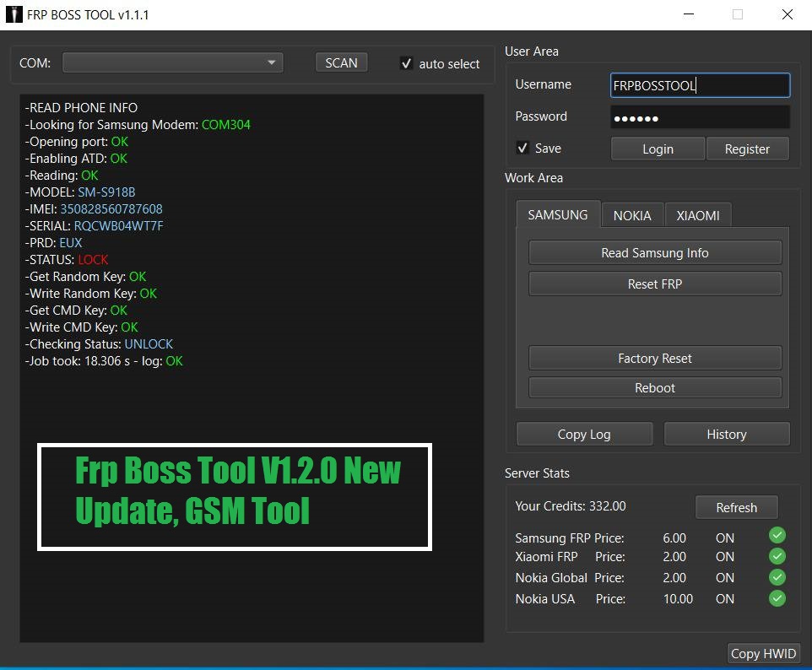The image size is (812, 670).
Task: Click the Reboot button
Action: [x=654, y=388]
